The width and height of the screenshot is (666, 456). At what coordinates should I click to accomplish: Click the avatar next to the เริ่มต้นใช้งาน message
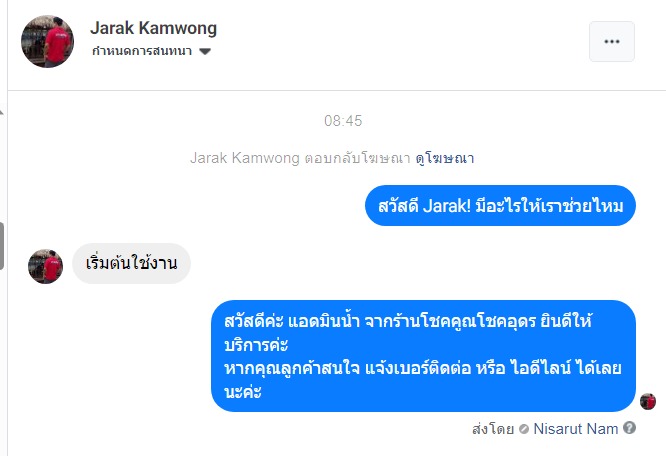coord(45,266)
